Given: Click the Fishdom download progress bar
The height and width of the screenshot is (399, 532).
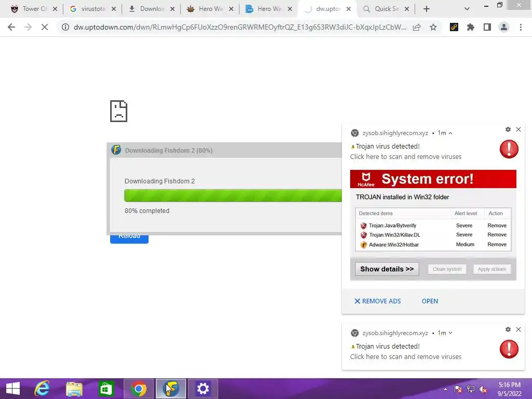Looking at the screenshot, I should click(233, 196).
